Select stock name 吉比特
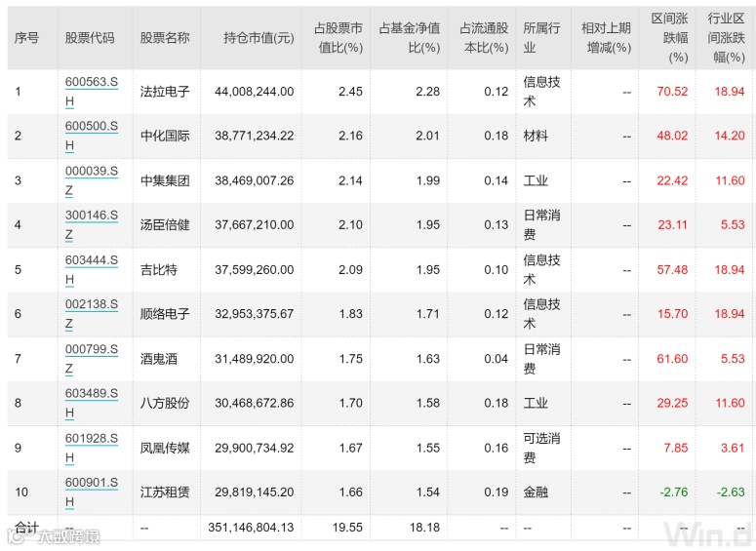Viewport: 756px width, 551px height. [159, 270]
